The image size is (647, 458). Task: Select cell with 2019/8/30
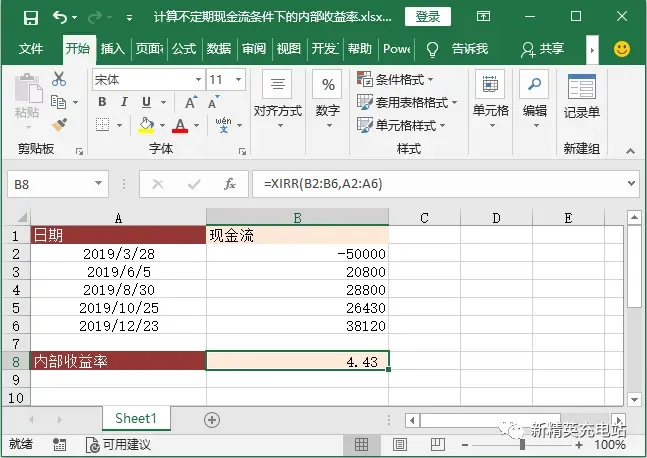pyautogui.click(x=118, y=290)
